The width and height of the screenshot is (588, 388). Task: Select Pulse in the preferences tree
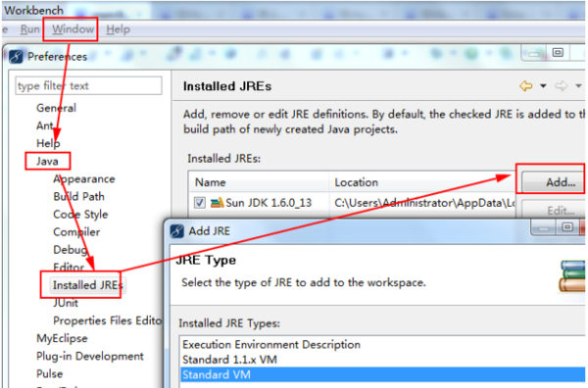pos(50,373)
